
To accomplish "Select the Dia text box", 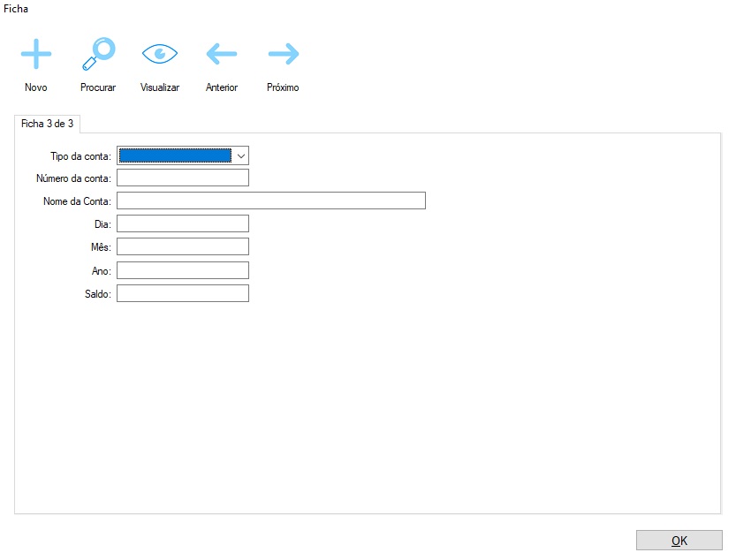I will point(183,224).
